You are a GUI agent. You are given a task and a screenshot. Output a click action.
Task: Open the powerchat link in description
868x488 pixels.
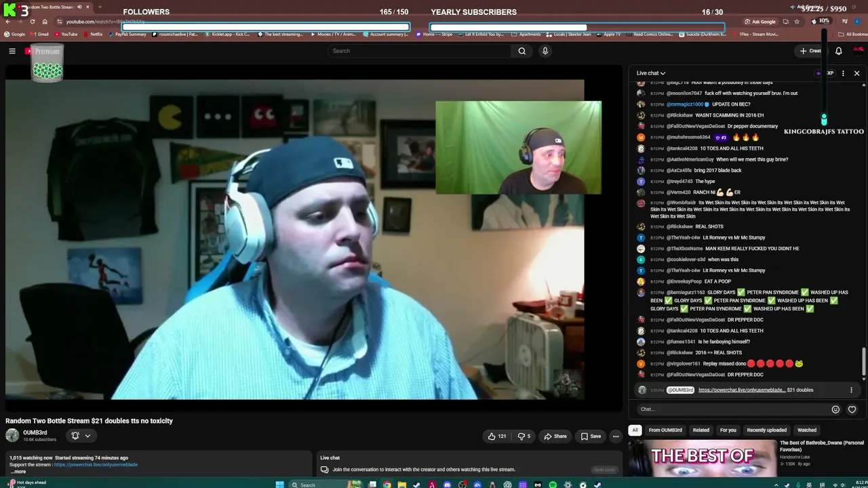pos(96,465)
